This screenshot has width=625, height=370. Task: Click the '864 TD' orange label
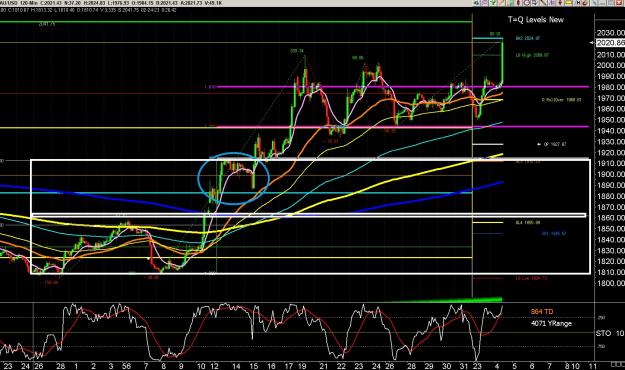542,311
